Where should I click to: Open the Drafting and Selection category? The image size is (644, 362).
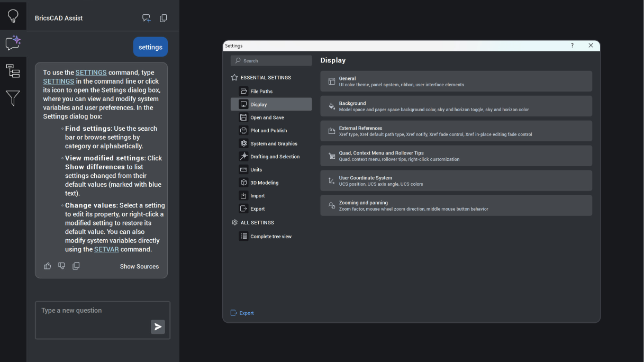pyautogui.click(x=271, y=157)
